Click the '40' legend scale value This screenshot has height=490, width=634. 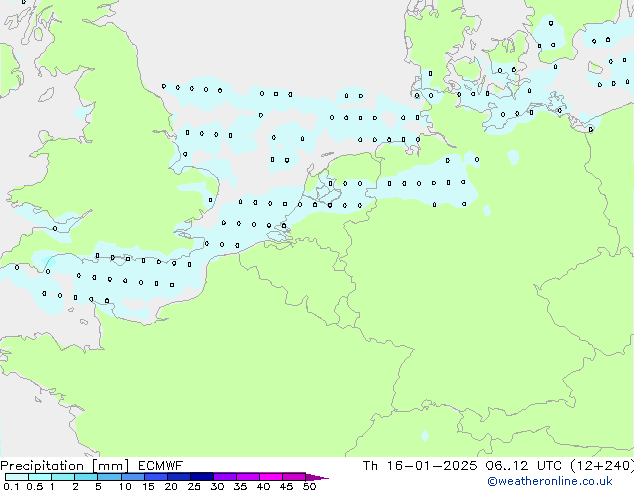point(263,486)
